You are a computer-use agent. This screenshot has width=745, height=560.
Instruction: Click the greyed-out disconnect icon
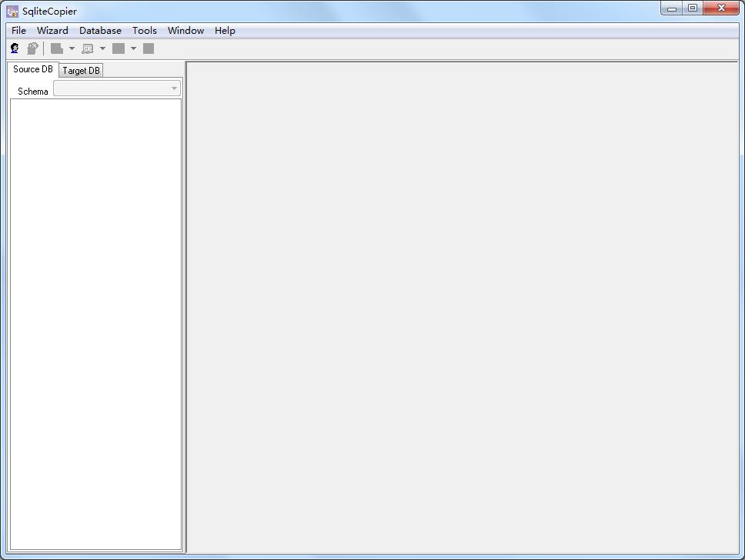pos(32,48)
